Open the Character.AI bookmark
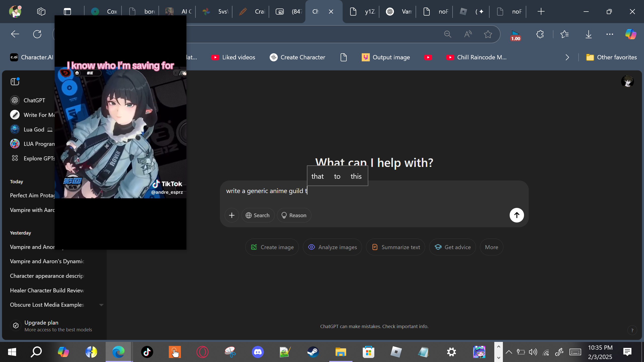The height and width of the screenshot is (362, 644). tap(32, 57)
